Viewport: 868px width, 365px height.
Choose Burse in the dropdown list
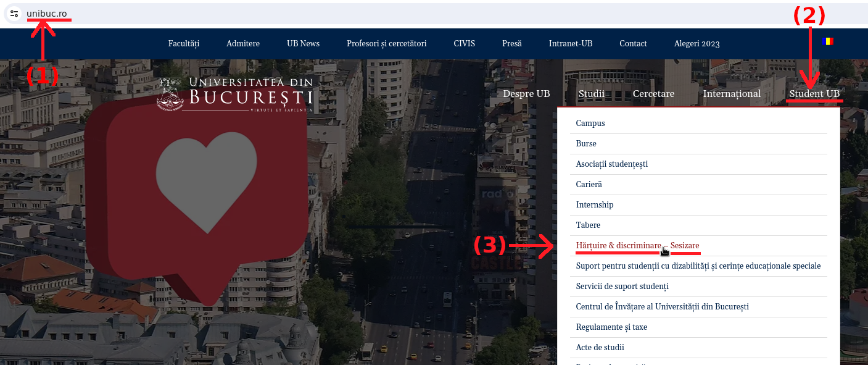pos(586,144)
